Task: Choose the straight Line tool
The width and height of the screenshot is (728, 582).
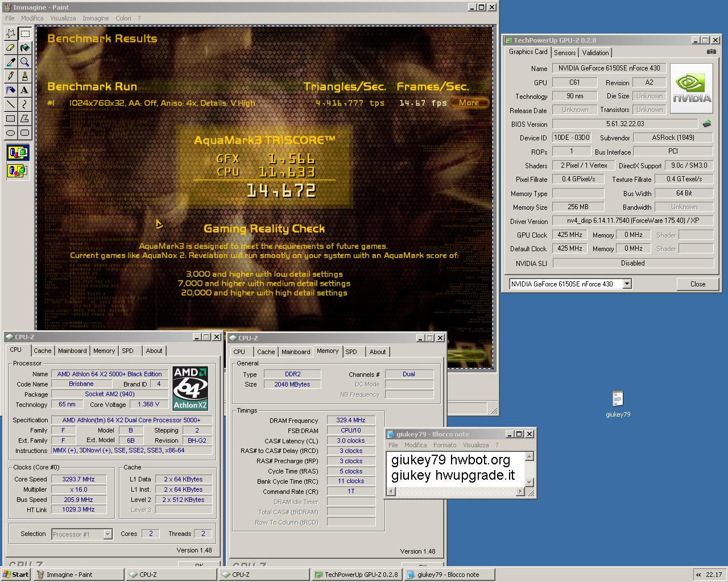Action: click(x=11, y=105)
